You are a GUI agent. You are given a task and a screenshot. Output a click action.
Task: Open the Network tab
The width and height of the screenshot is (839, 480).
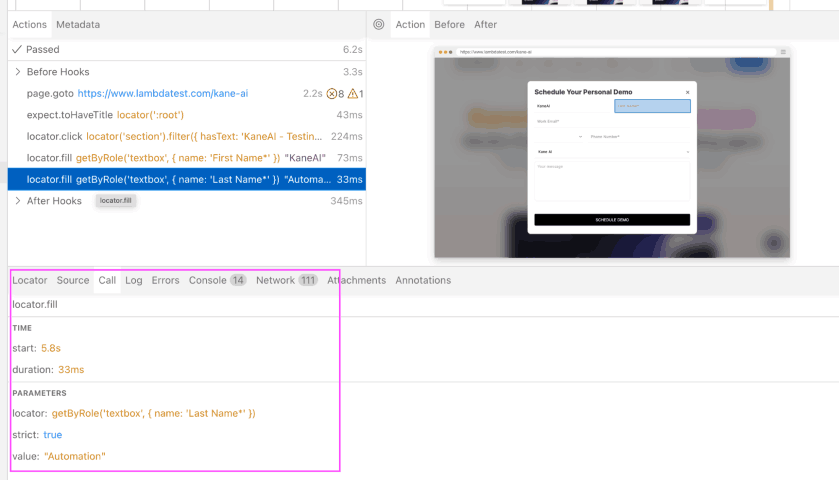click(275, 281)
